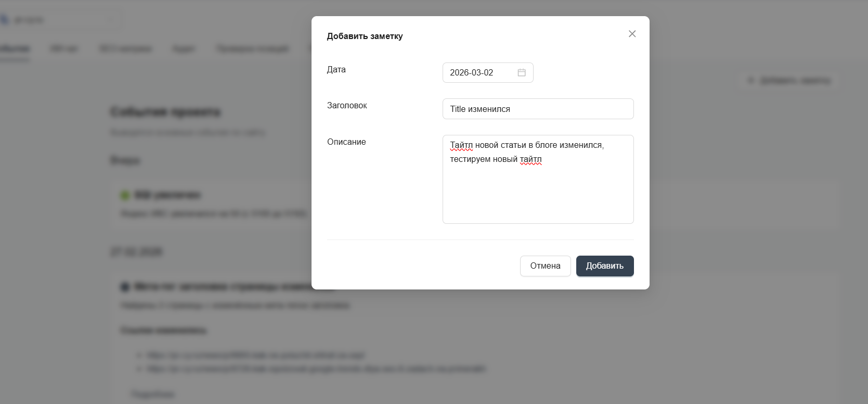Click the underlined word Тайтл in description
The height and width of the screenshot is (404, 868).
(461, 145)
